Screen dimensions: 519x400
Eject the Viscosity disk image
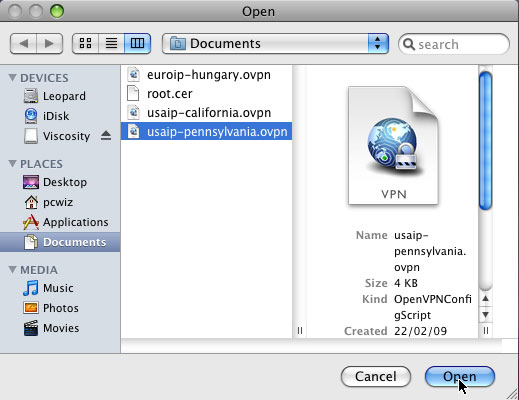tap(106, 136)
